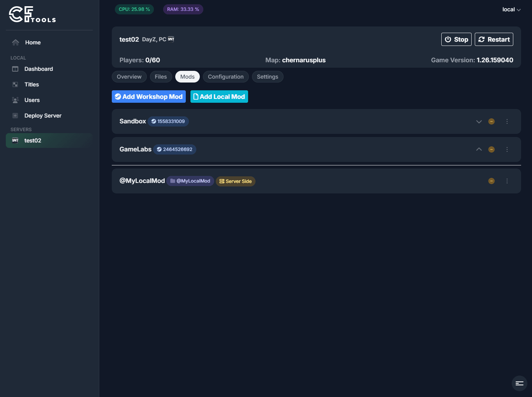The image size is (532, 397).
Task: Click the floating menu button at bottom right
Action: [x=520, y=383]
